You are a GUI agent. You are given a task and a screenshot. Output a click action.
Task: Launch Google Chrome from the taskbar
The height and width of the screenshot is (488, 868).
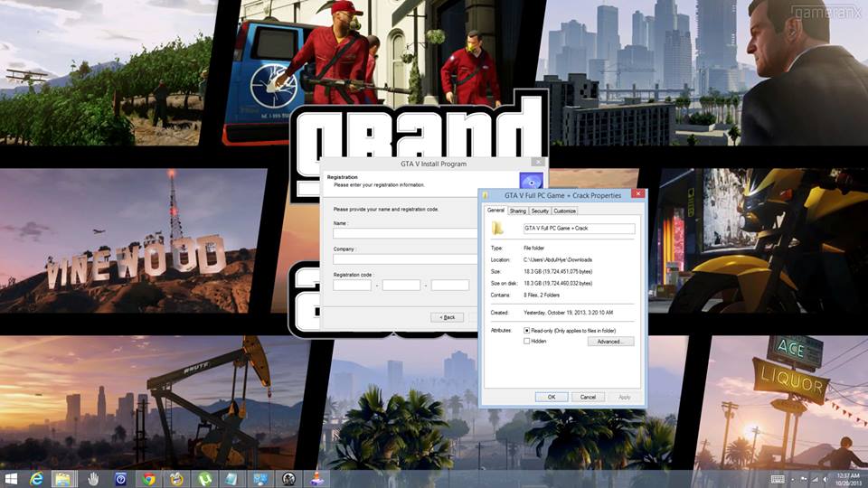[149, 478]
